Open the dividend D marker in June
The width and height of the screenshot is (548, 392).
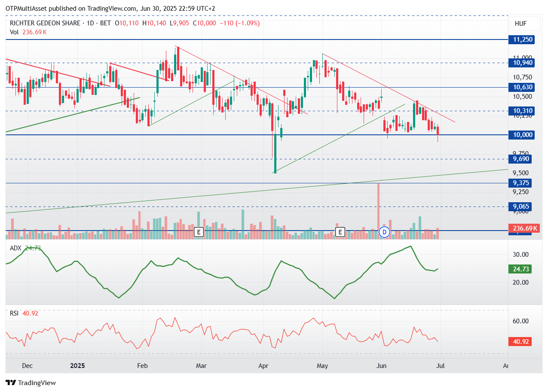[x=384, y=232]
